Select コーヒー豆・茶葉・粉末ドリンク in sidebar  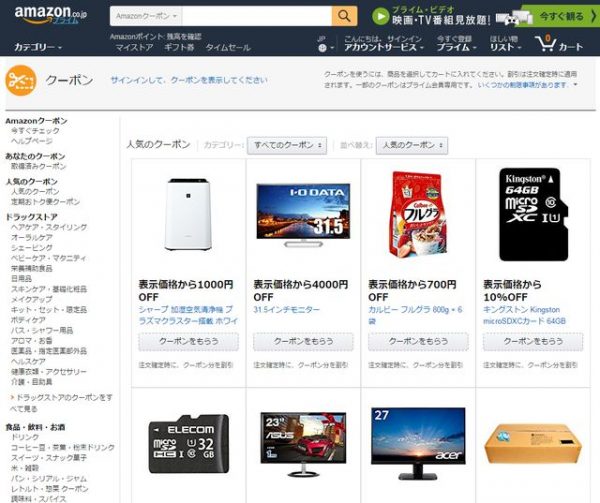coord(63,448)
